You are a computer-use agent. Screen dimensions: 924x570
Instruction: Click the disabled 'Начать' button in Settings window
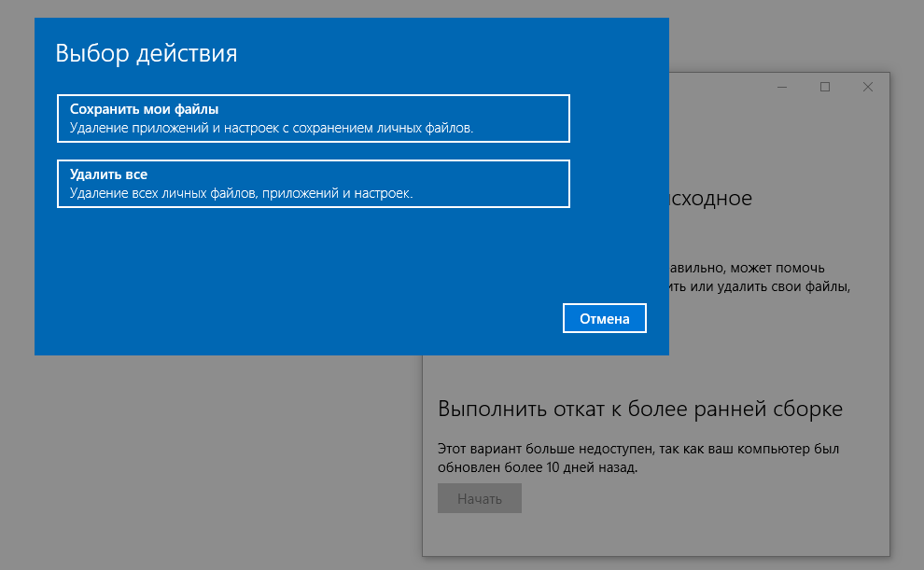point(480,499)
